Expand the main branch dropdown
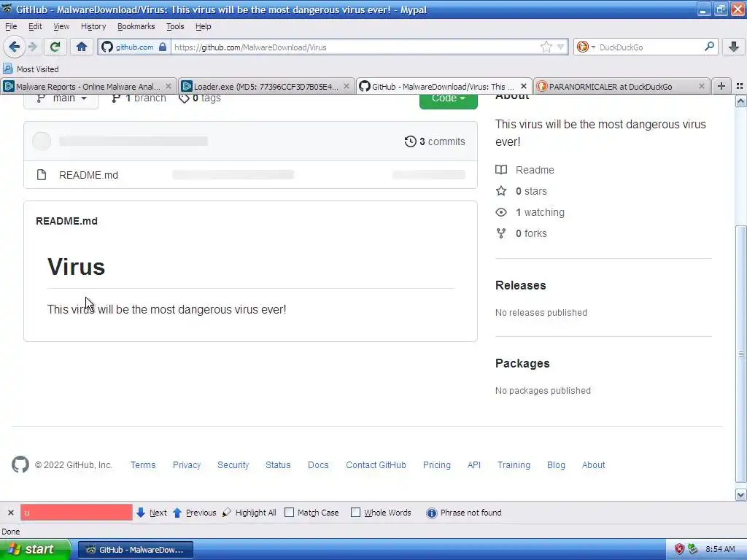 coord(61,100)
